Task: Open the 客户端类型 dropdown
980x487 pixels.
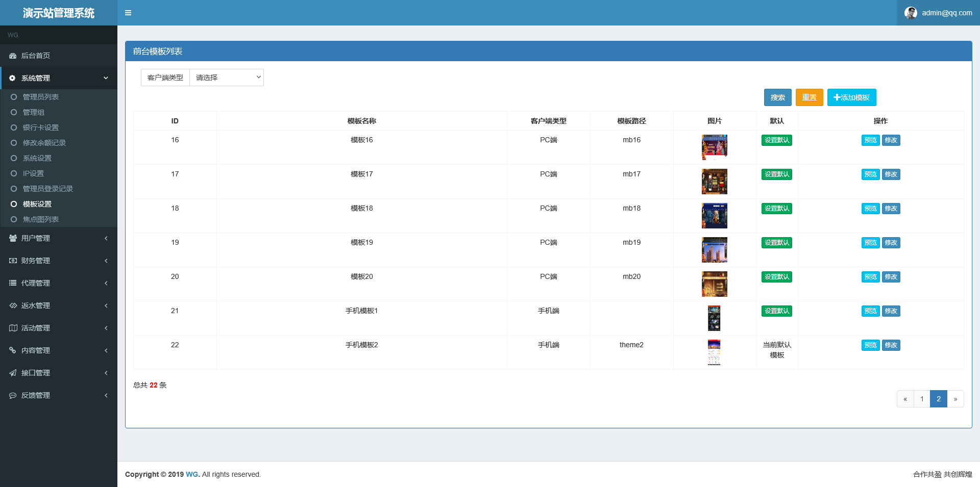Action: tap(227, 78)
